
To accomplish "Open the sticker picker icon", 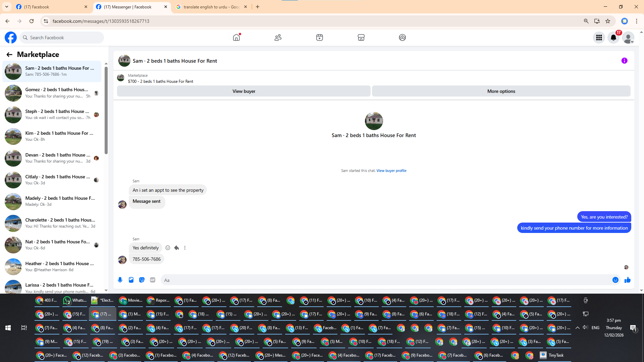I will [x=142, y=280].
